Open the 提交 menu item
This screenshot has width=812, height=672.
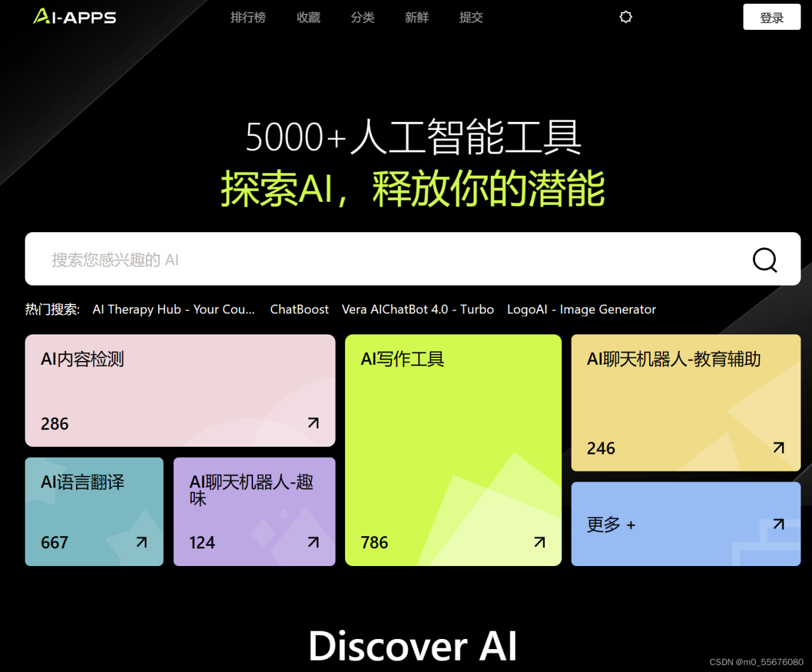[x=471, y=18]
